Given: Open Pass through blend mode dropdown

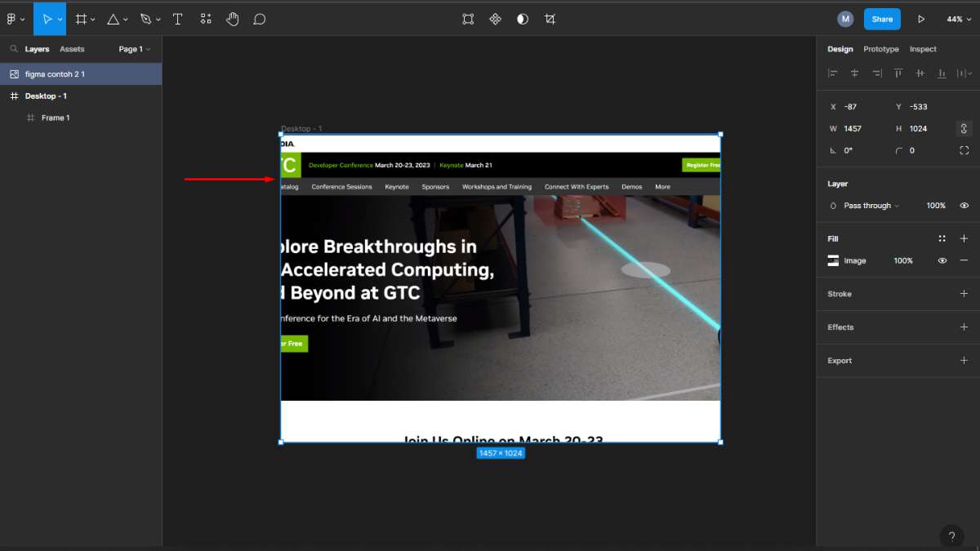Looking at the screenshot, I should 871,206.
